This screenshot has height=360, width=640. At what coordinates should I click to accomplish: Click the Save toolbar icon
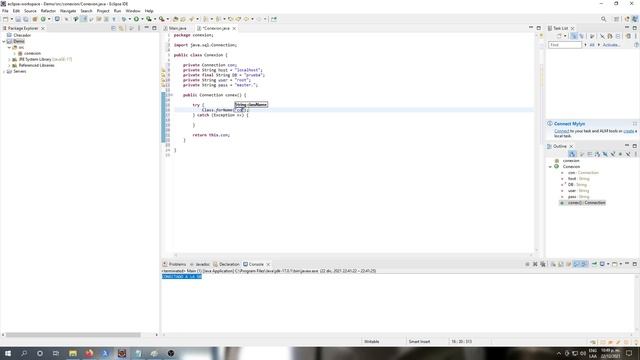[x=18, y=19]
